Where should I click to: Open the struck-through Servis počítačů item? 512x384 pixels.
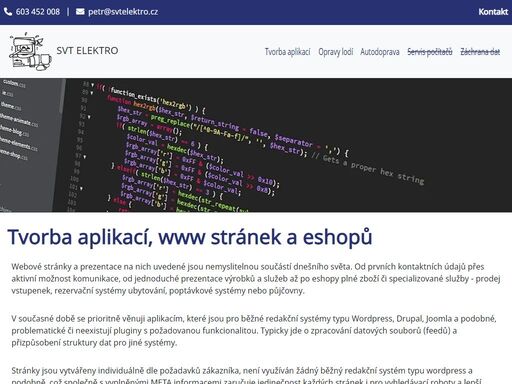[430, 52]
